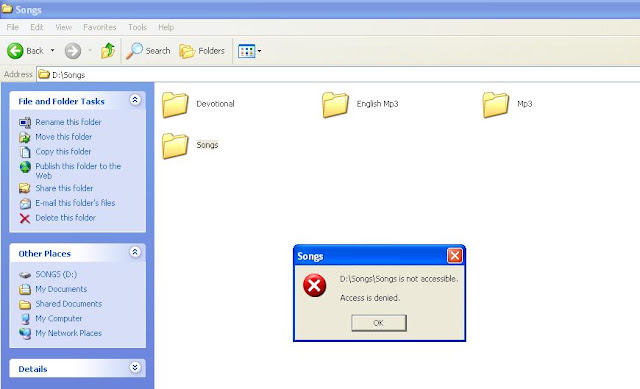Go up one folder level icon
Image resolution: width=640 pixels, height=389 pixels.
(x=108, y=51)
